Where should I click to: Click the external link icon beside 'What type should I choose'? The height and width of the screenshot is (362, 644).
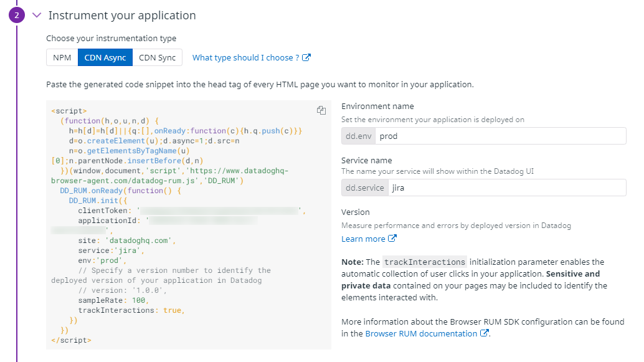(x=305, y=57)
